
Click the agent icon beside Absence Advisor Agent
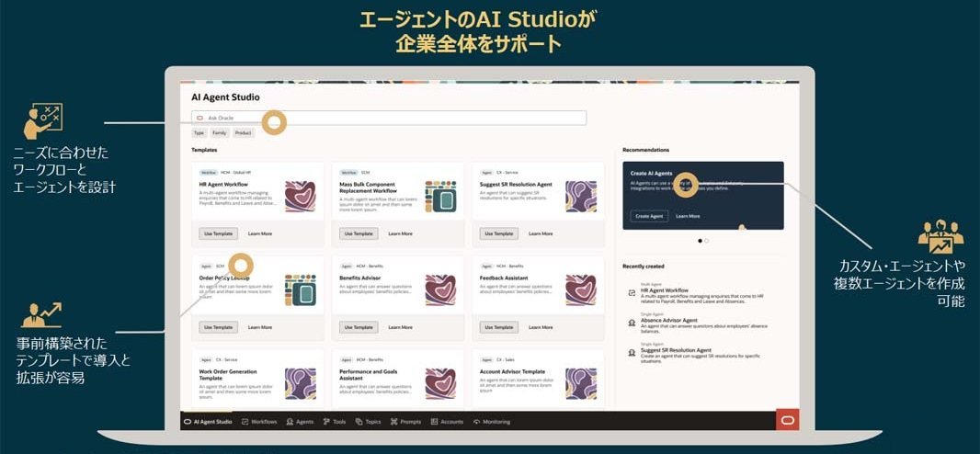coord(632,323)
